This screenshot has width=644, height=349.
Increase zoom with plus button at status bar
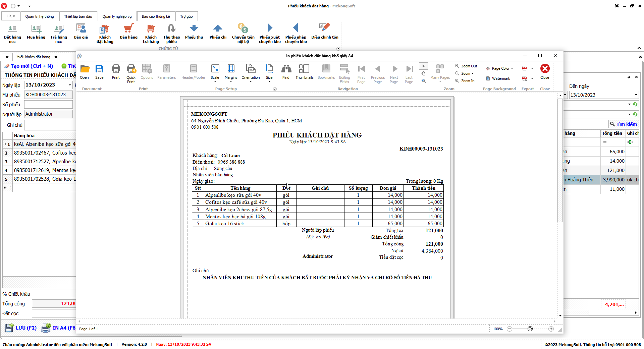tap(551, 329)
